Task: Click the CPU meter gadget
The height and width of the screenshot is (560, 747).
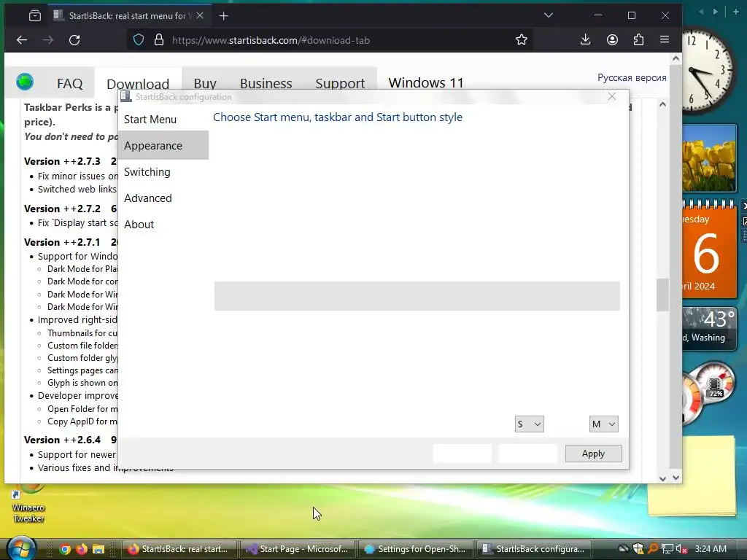Action: point(709,392)
